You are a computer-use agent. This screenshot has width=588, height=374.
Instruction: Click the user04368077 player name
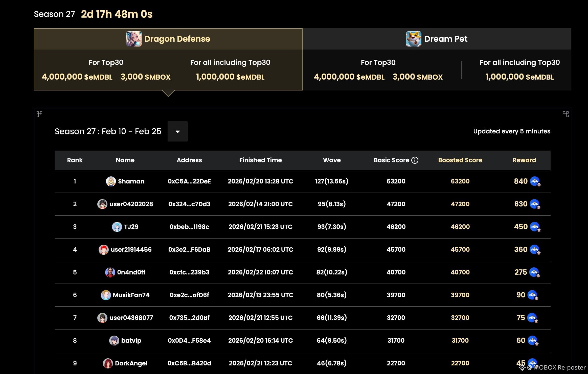[131, 318]
